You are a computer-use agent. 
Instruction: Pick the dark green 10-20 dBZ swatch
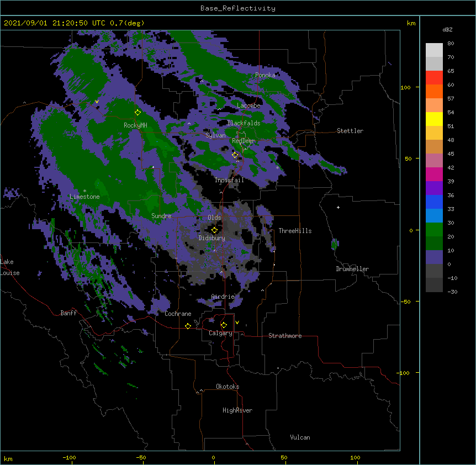click(x=434, y=244)
